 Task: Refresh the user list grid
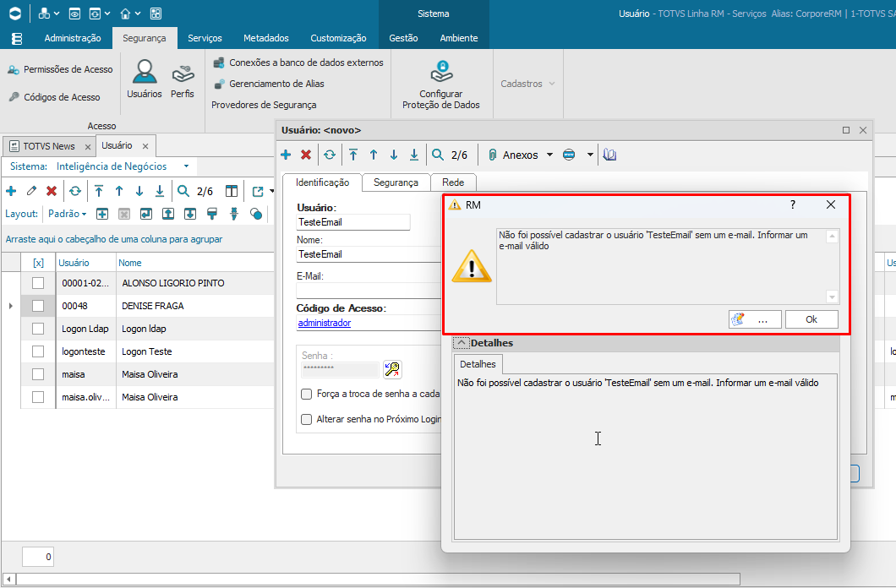(75, 191)
